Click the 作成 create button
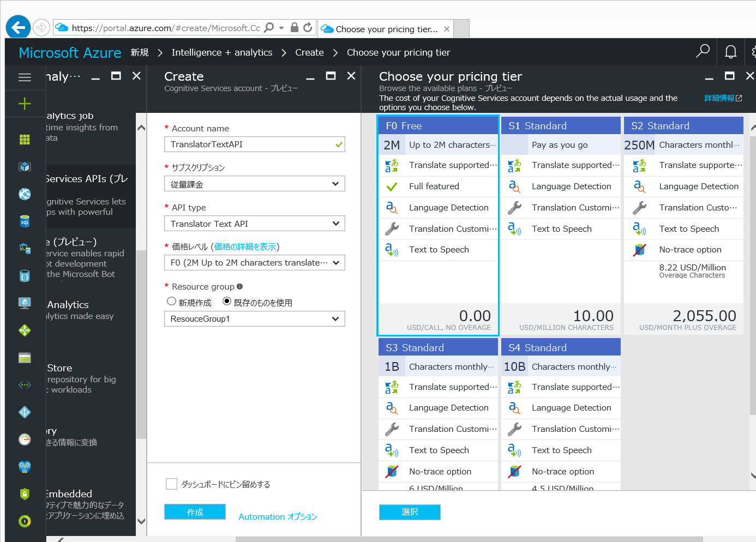The image size is (756, 542). (x=195, y=512)
